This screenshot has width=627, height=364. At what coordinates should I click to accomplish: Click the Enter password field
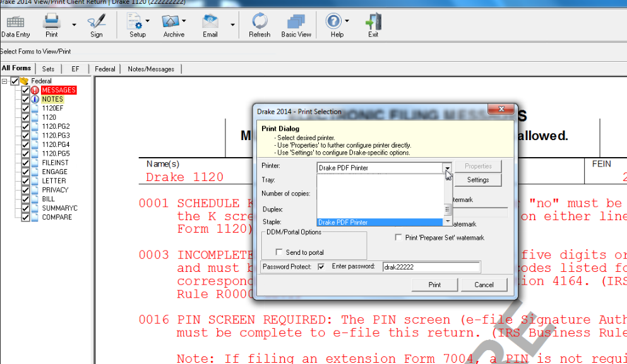[431, 267]
